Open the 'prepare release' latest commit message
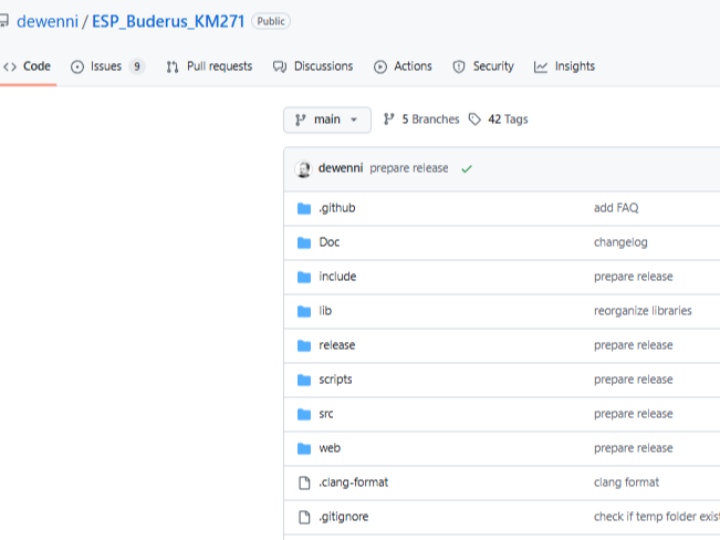 [409, 169]
